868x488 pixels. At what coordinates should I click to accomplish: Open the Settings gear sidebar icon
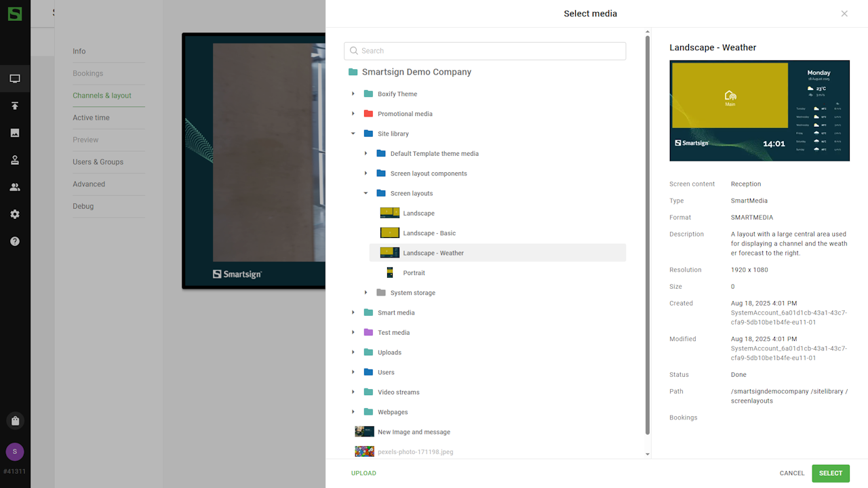click(x=15, y=214)
